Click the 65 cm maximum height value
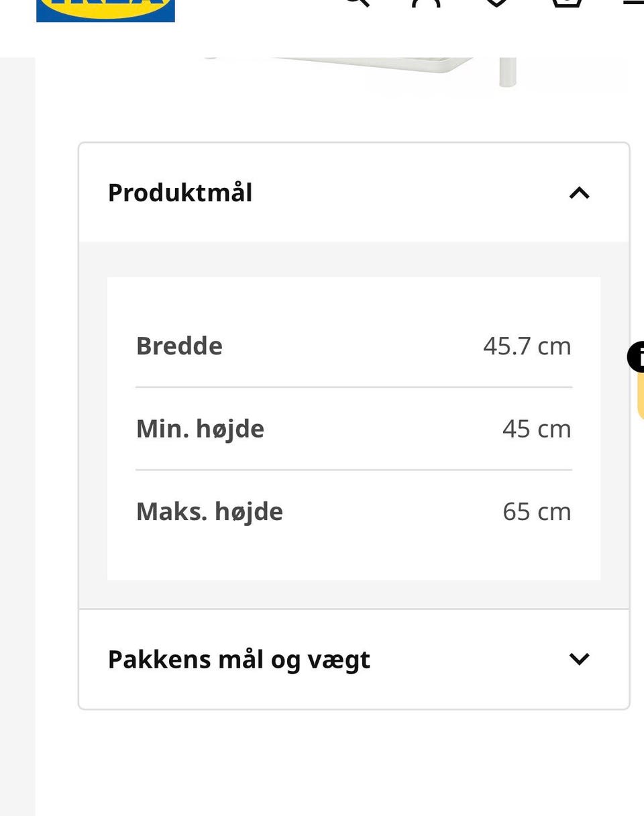The height and width of the screenshot is (816, 644). (537, 511)
